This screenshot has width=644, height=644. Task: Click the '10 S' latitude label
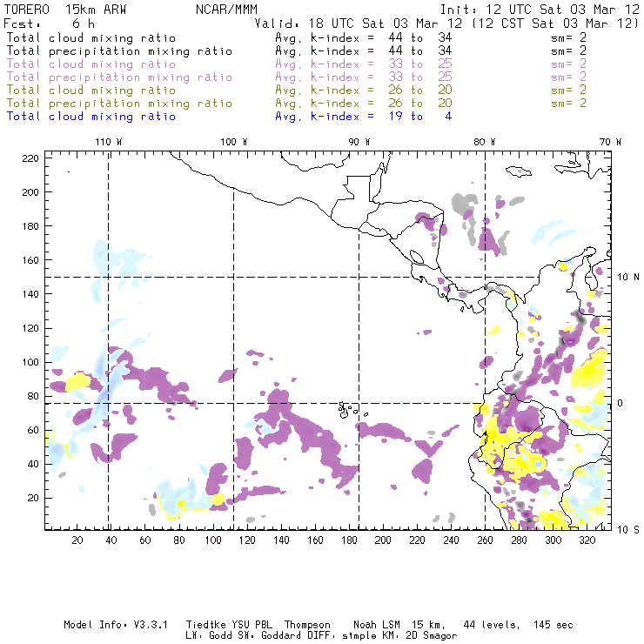point(628,530)
